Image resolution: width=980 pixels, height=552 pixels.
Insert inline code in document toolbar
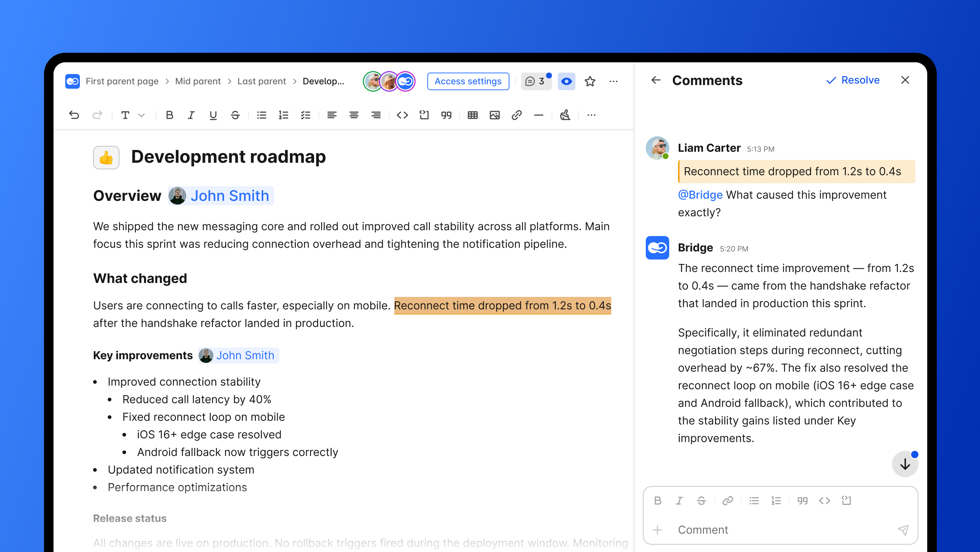(402, 115)
